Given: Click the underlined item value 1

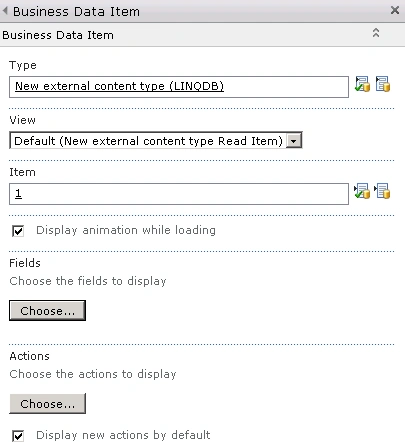Looking at the screenshot, I should [18, 193].
